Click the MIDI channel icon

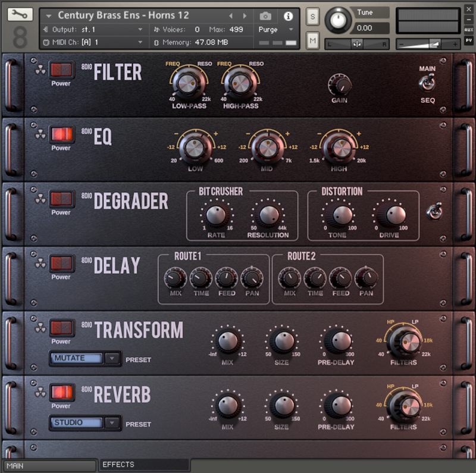46,42
